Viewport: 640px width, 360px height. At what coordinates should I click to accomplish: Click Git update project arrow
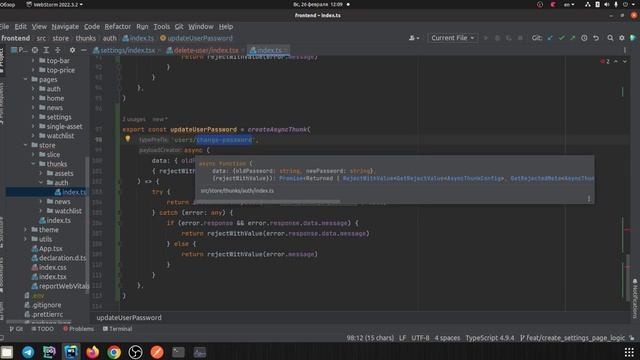[550, 38]
